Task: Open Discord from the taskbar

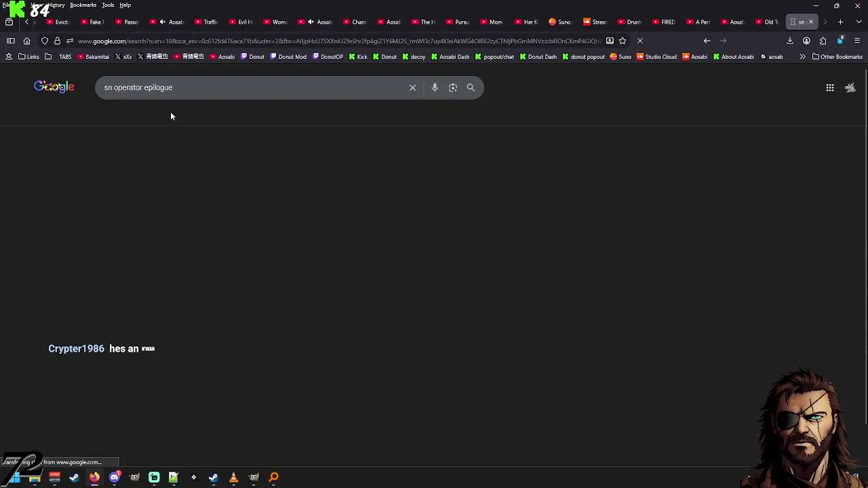Action: (114, 477)
